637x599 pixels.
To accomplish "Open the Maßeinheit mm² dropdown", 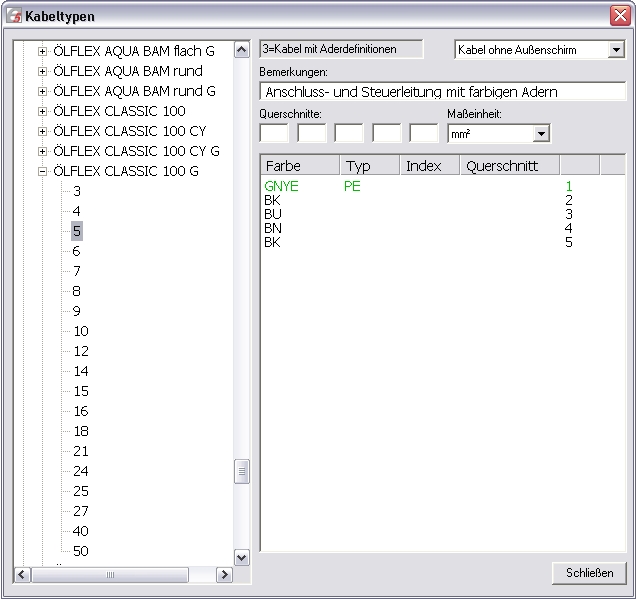I will click(541, 133).
